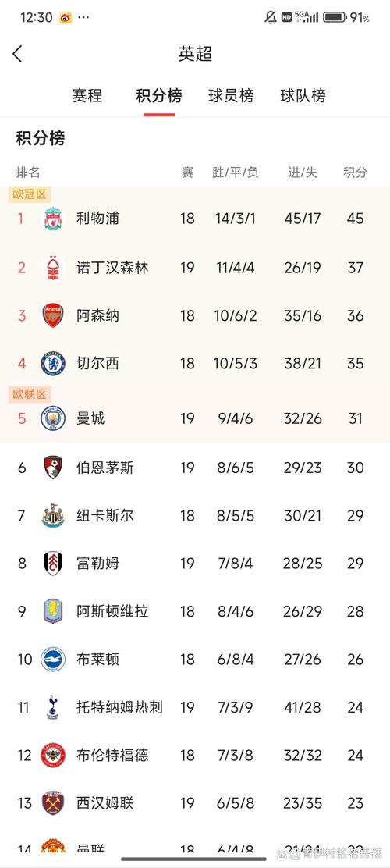The height and width of the screenshot is (868, 390).
Task: Select the Newcastle club crest
Action: pyautogui.click(x=53, y=515)
